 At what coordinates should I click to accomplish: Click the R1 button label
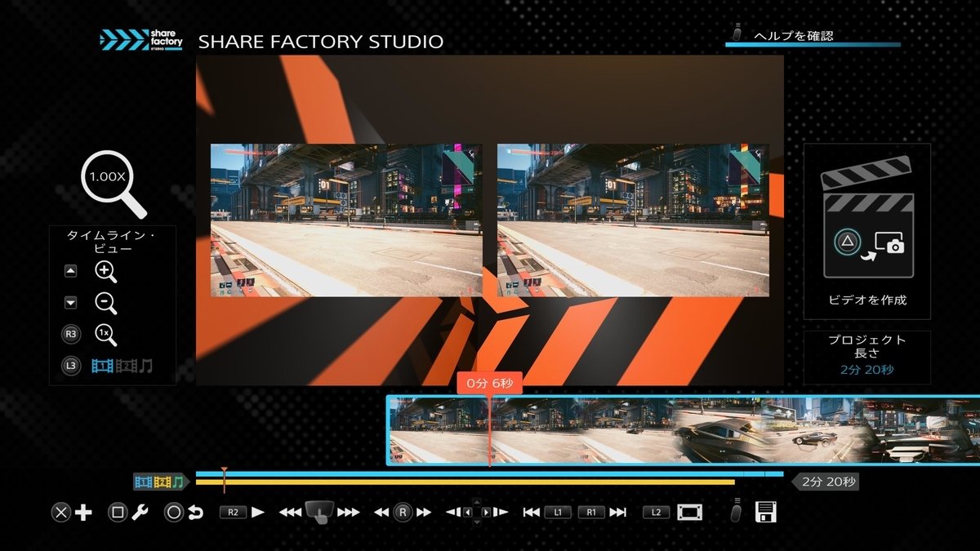[591, 513]
